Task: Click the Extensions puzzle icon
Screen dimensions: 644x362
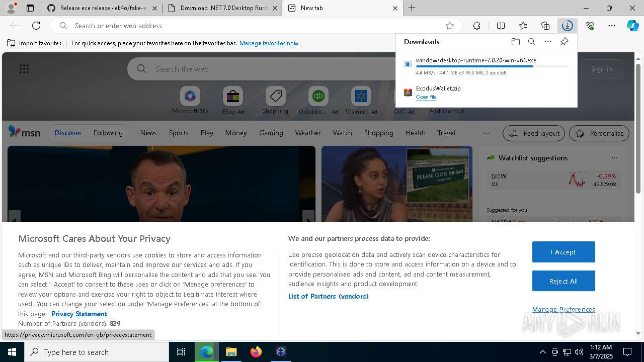Action: [476, 26]
